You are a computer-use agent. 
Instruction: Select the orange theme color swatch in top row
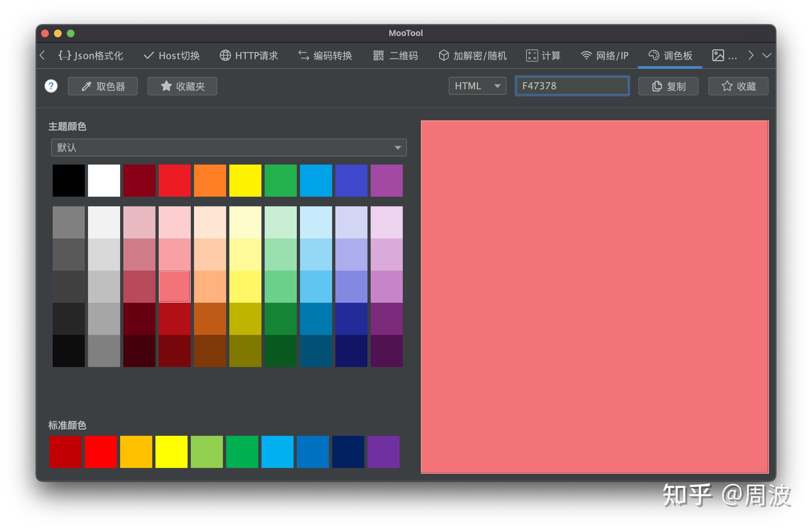[x=210, y=181]
